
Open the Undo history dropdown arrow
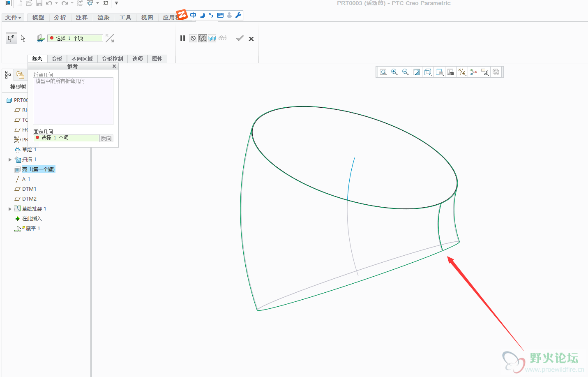[x=56, y=3]
